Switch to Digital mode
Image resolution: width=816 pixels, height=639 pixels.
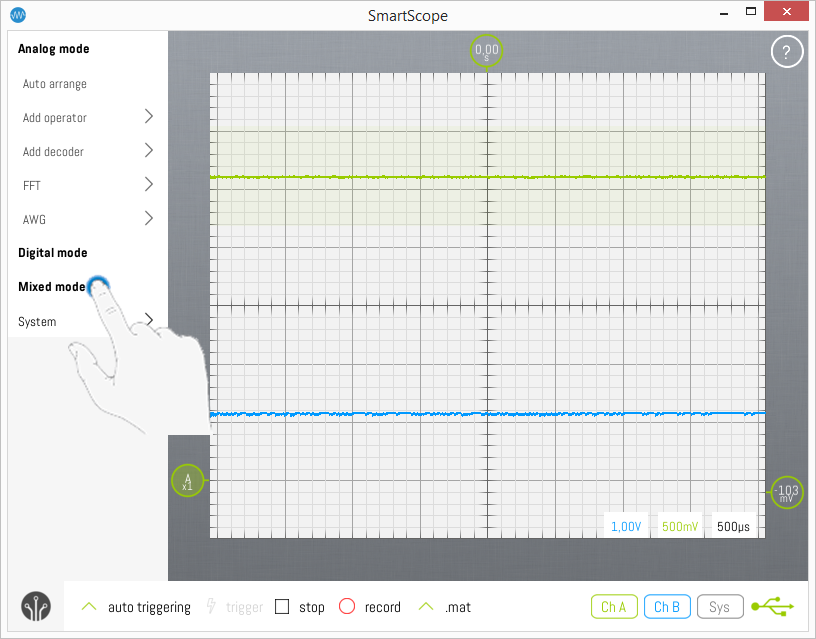(53, 253)
